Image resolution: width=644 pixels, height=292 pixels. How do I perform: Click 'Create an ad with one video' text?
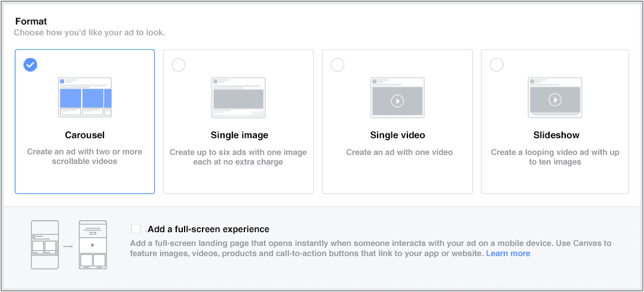click(x=399, y=152)
